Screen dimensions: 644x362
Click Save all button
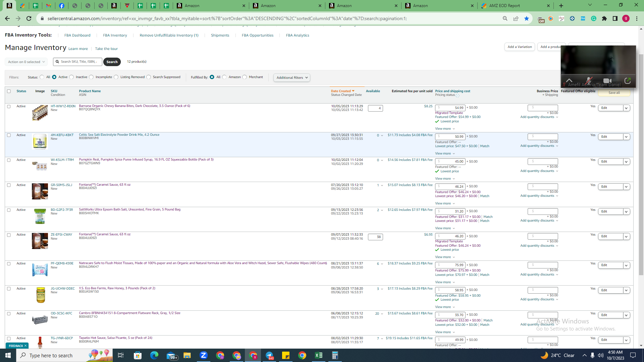click(x=614, y=93)
